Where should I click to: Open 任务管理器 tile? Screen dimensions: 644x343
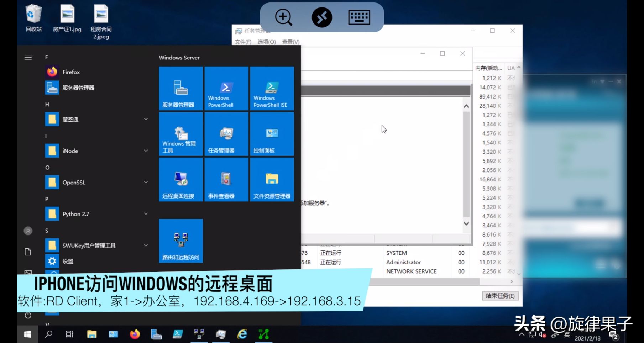tap(226, 134)
